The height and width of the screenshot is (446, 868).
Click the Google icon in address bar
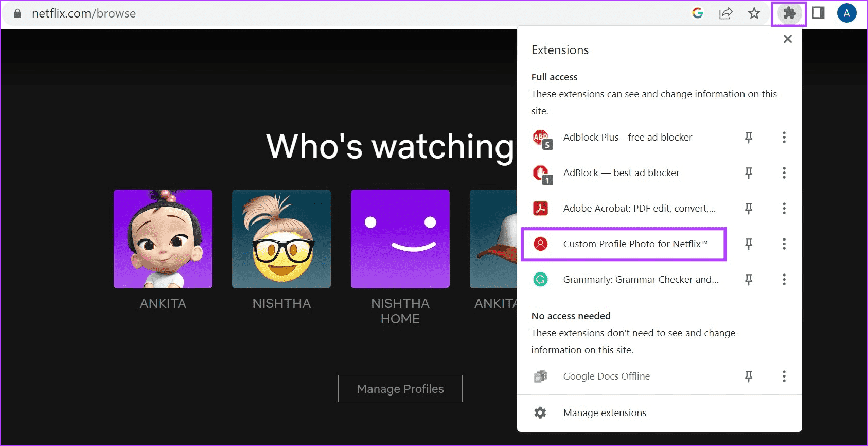(698, 13)
